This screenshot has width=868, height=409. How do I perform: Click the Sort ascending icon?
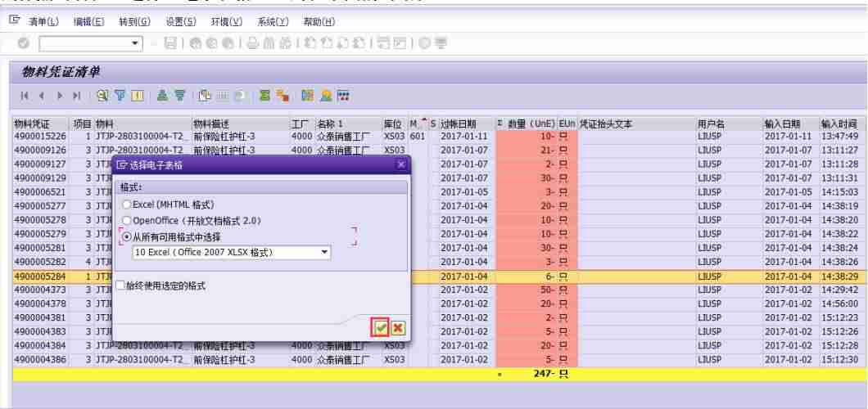pyautogui.click(x=161, y=96)
